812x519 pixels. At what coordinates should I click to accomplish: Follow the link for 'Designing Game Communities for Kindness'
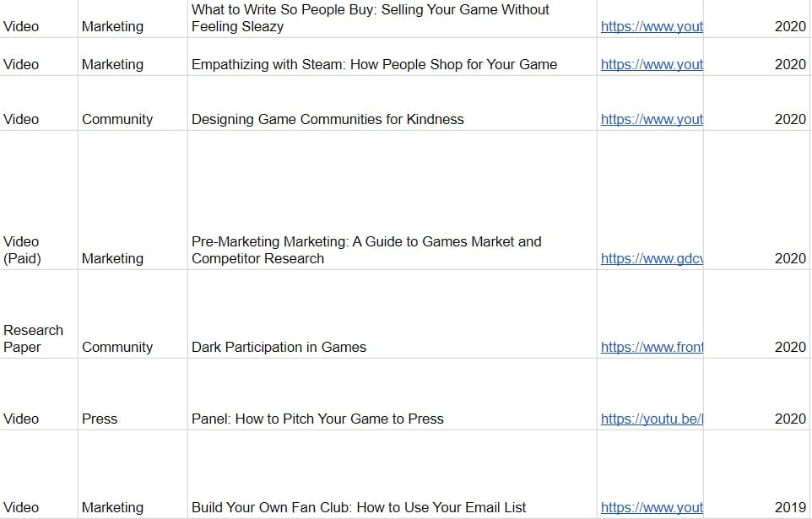click(x=652, y=119)
